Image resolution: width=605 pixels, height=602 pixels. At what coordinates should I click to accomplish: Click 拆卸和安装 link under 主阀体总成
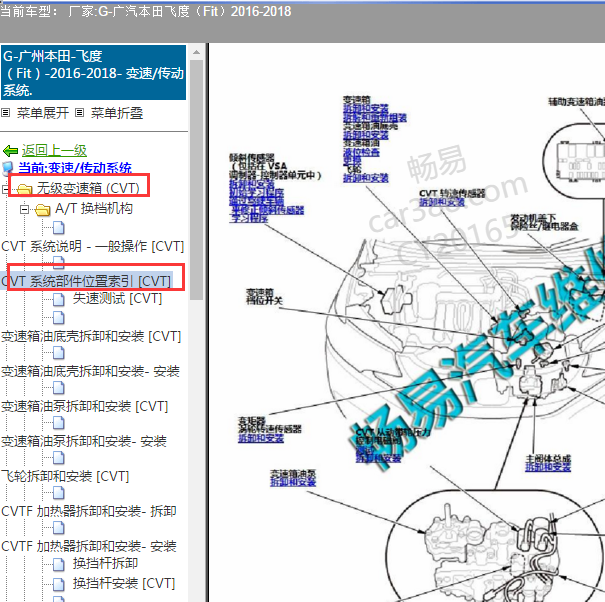click(x=548, y=467)
